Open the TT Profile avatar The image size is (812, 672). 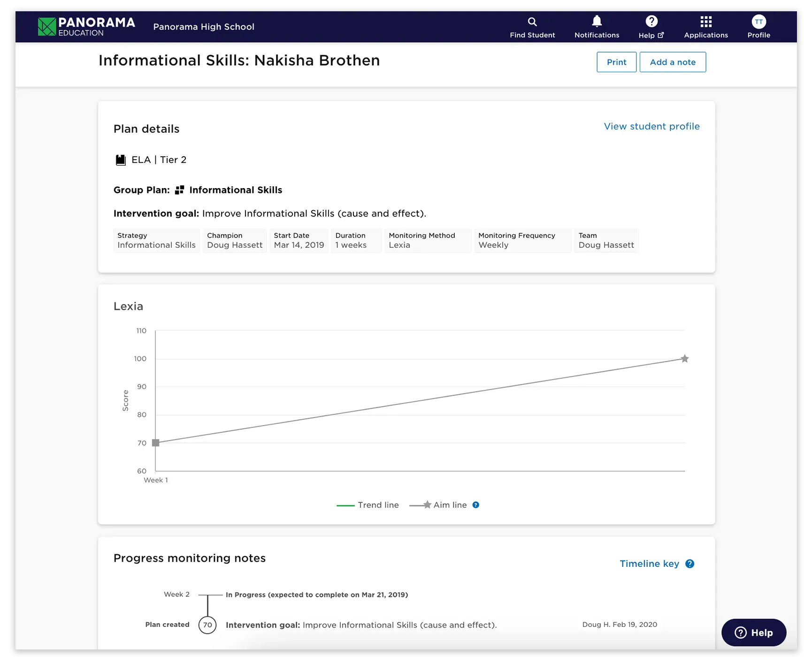758,22
